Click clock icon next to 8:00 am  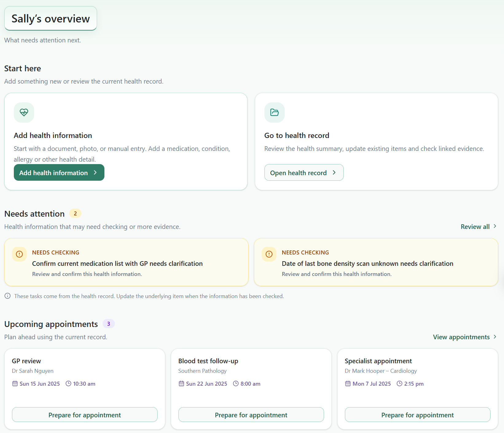[236, 384]
